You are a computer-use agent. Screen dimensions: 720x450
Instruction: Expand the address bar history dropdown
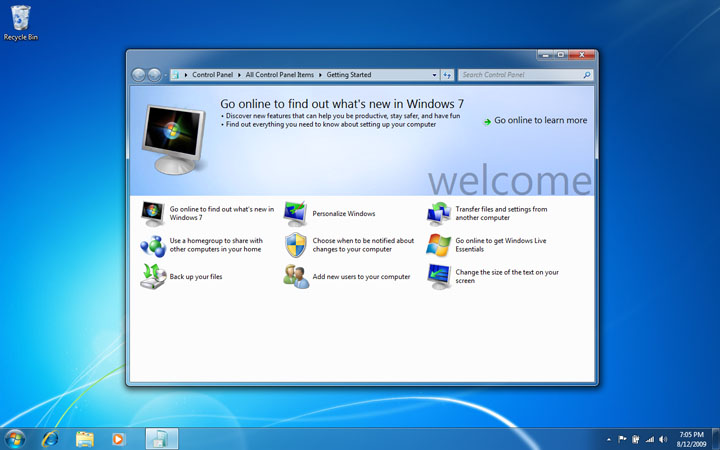[x=435, y=75]
